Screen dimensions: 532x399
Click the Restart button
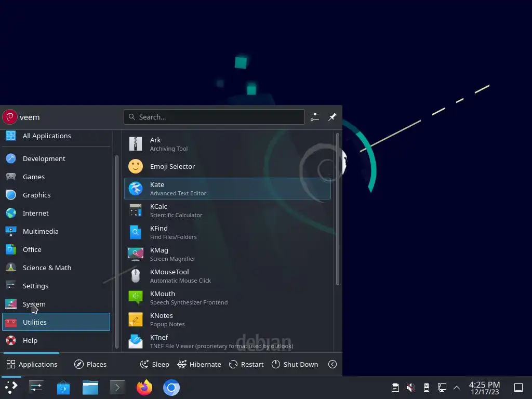point(246,364)
